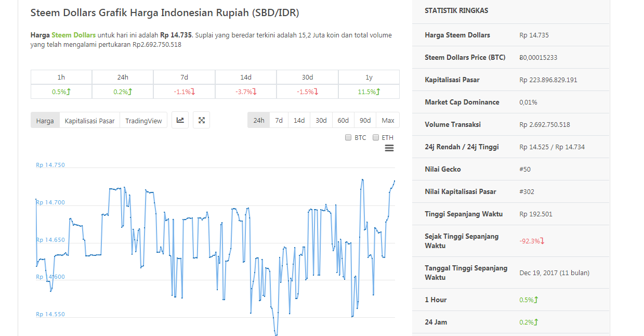644x336 pixels.
Task: Switch to Kapitalisasi Pasar tab
Action: (x=90, y=121)
